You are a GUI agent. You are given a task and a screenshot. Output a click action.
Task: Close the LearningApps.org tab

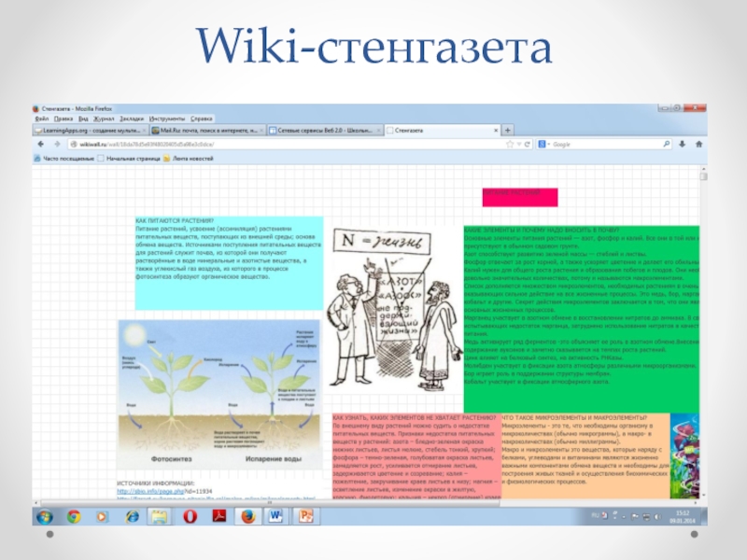point(145,130)
